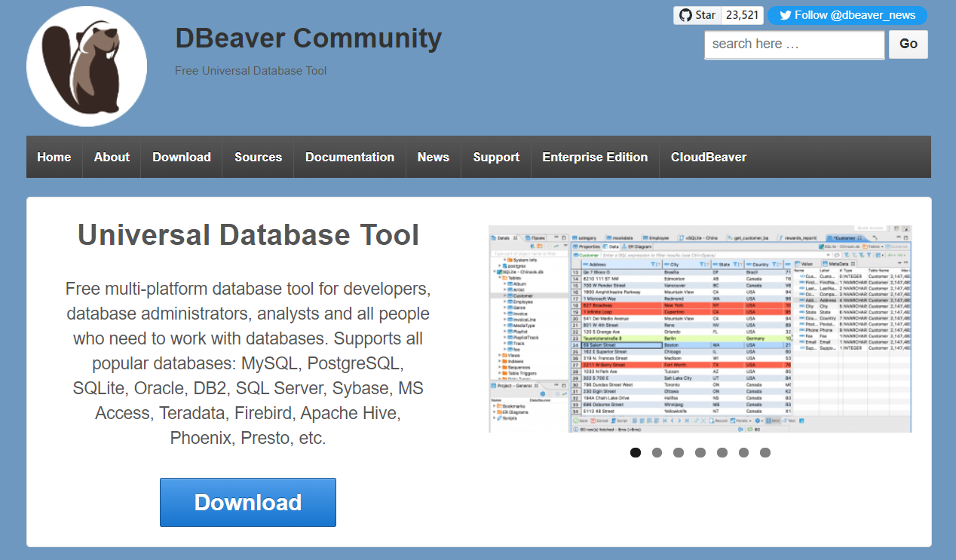Show the third slide via carousel dot
Image resolution: width=956 pixels, height=560 pixels.
coord(679,452)
